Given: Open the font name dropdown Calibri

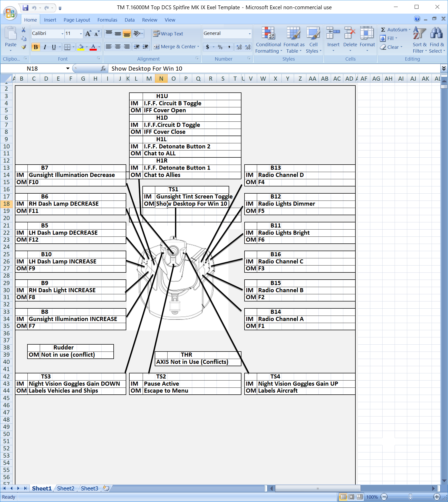Looking at the screenshot, I should pos(62,34).
